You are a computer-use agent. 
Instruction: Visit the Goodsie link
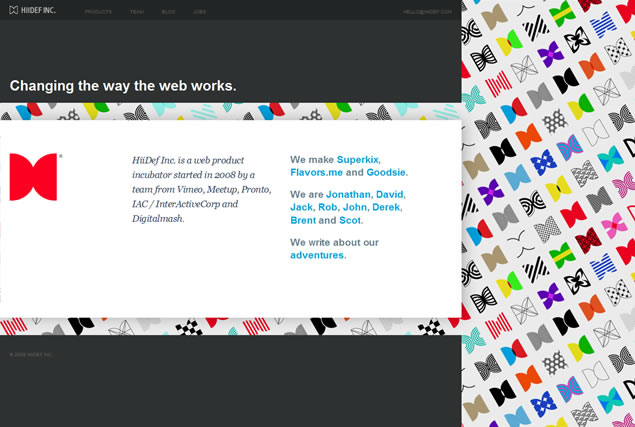click(386, 173)
